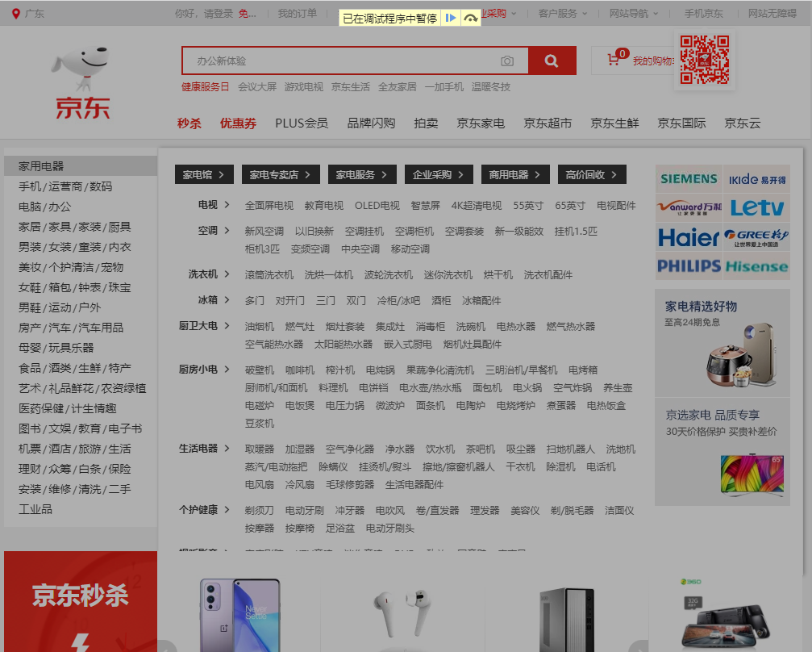Viewport: 812px width, 652px height.
Task: Go to the 京东超市 navigation tab
Action: click(548, 123)
